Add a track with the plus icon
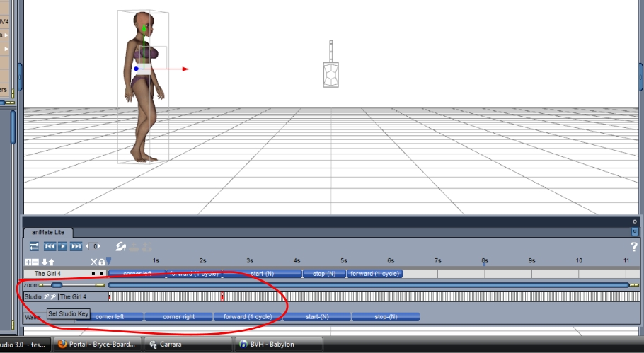 28,262
